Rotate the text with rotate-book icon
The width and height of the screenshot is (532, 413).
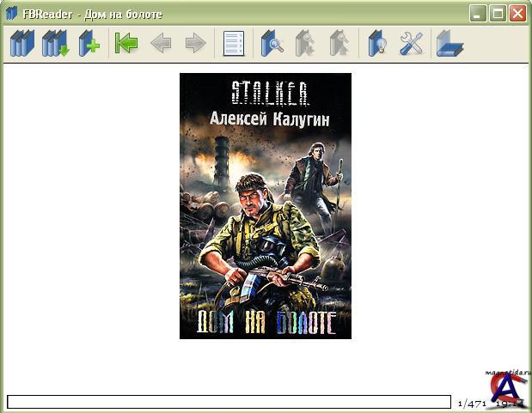tap(449, 43)
